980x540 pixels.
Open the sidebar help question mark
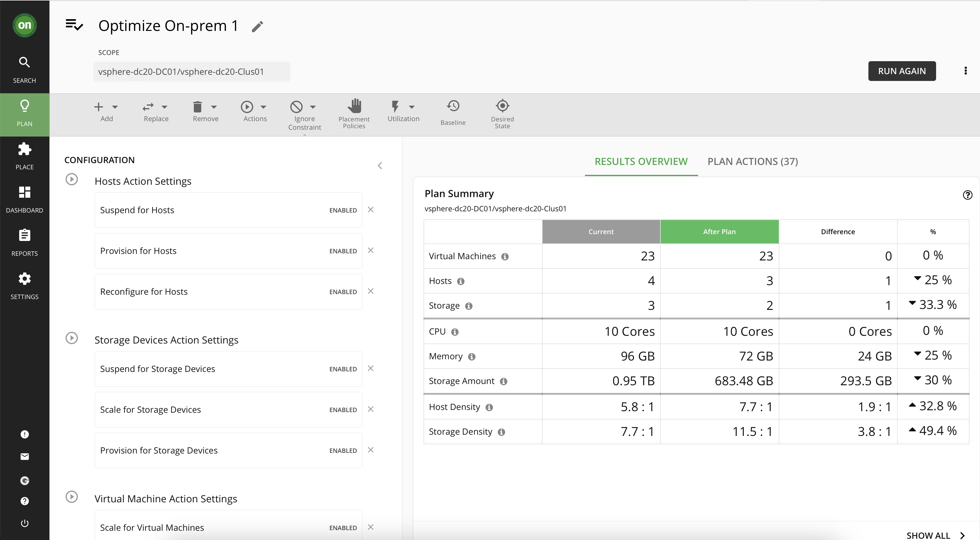(x=25, y=501)
